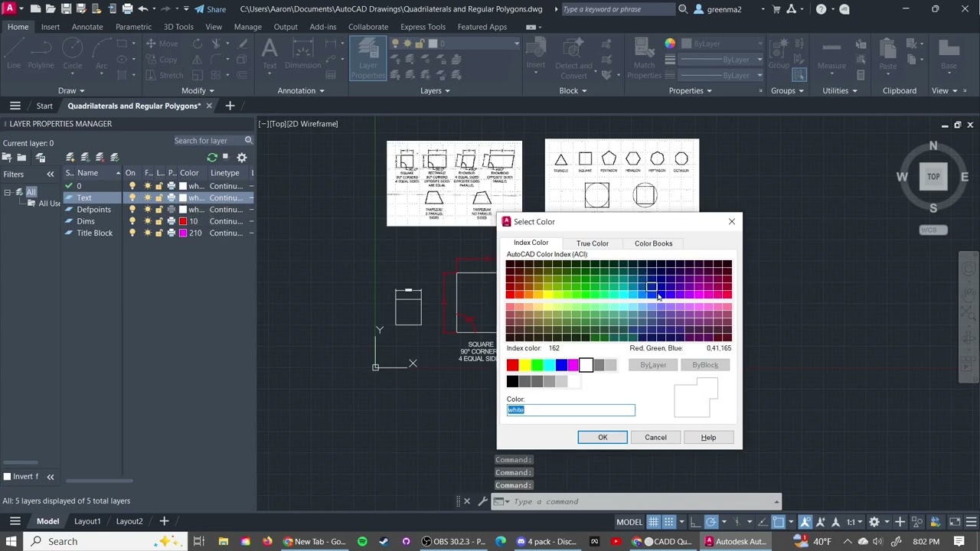Click Cancel in Select Color dialog
The width and height of the screenshot is (980, 551).
655,438
